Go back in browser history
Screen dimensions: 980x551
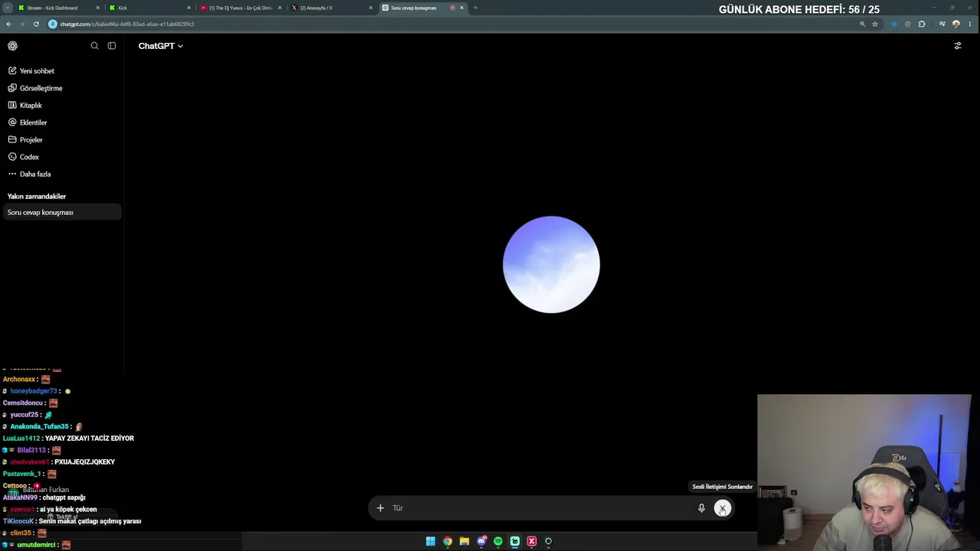pyautogui.click(x=8, y=24)
